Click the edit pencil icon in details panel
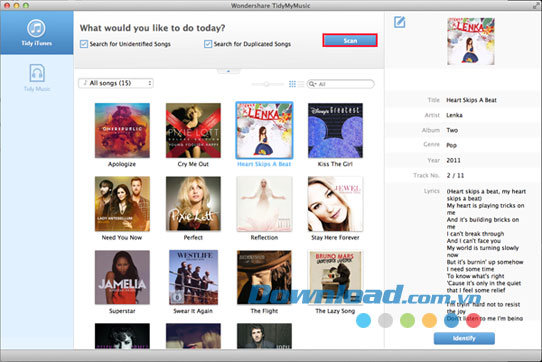This screenshot has width=542, height=362. 400,22
